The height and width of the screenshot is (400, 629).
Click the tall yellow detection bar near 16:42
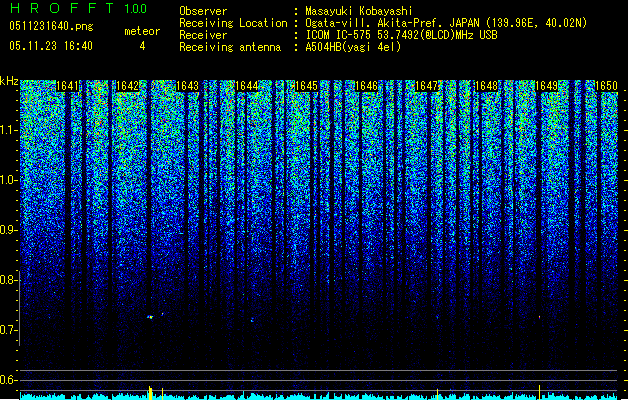tap(150, 393)
